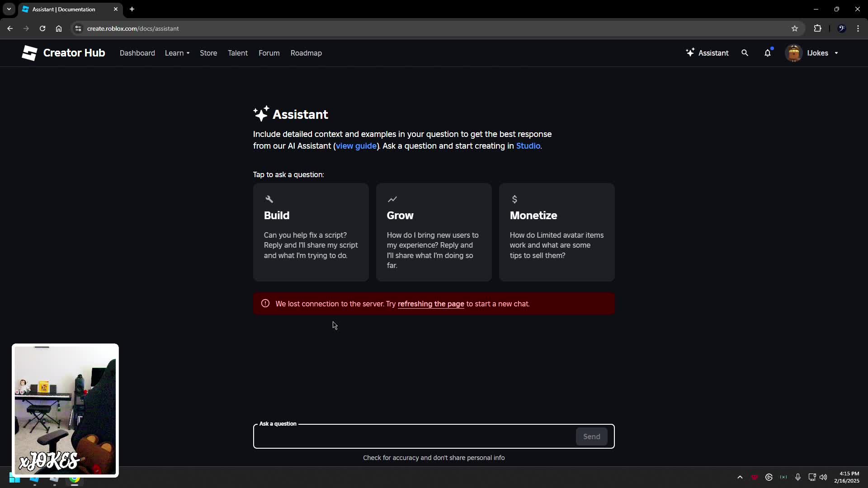View site information icon in address bar

pyautogui.click(x=78, y=28)
